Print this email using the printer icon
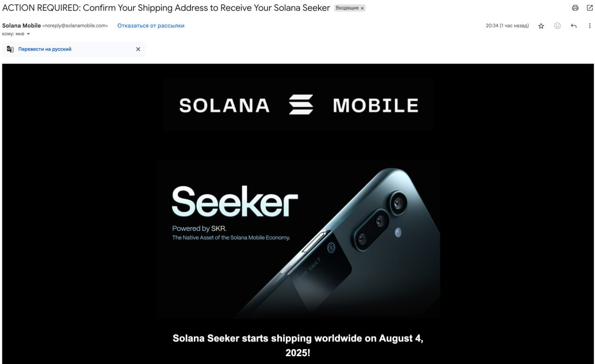 point(575,8)
